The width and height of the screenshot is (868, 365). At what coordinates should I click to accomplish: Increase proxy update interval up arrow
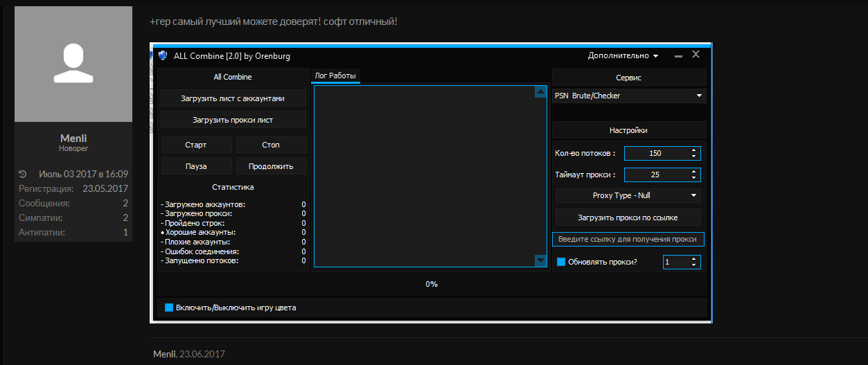click(x=694, y=259)
